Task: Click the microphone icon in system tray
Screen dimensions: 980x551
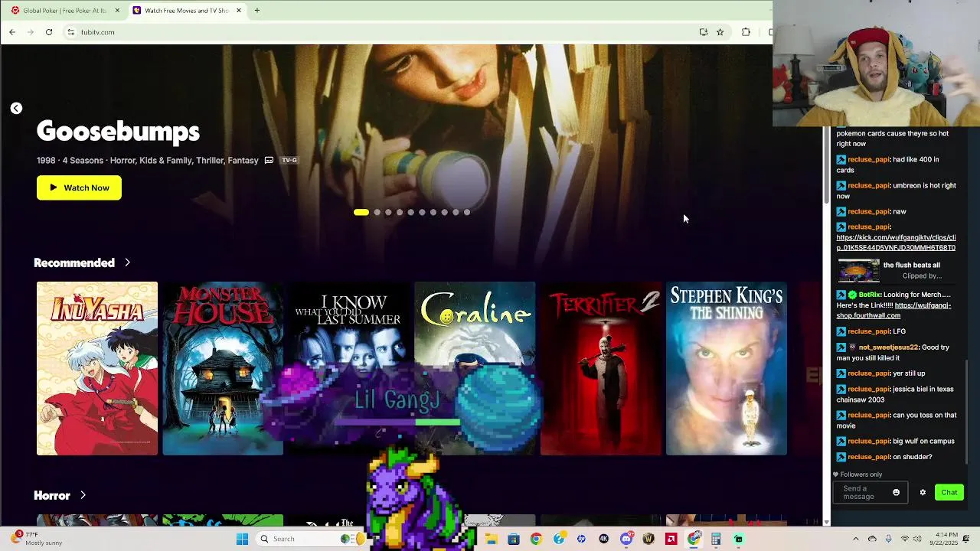Action: pos(888,539)
